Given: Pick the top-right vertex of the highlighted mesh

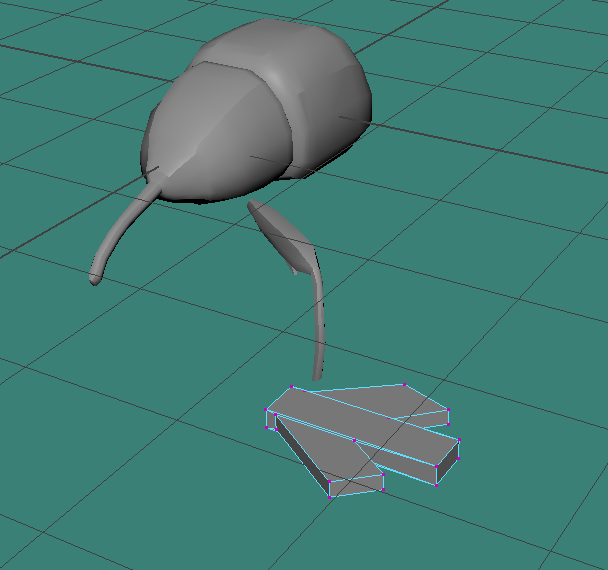Looking at the screenshot, I should [x=403, y=384].
